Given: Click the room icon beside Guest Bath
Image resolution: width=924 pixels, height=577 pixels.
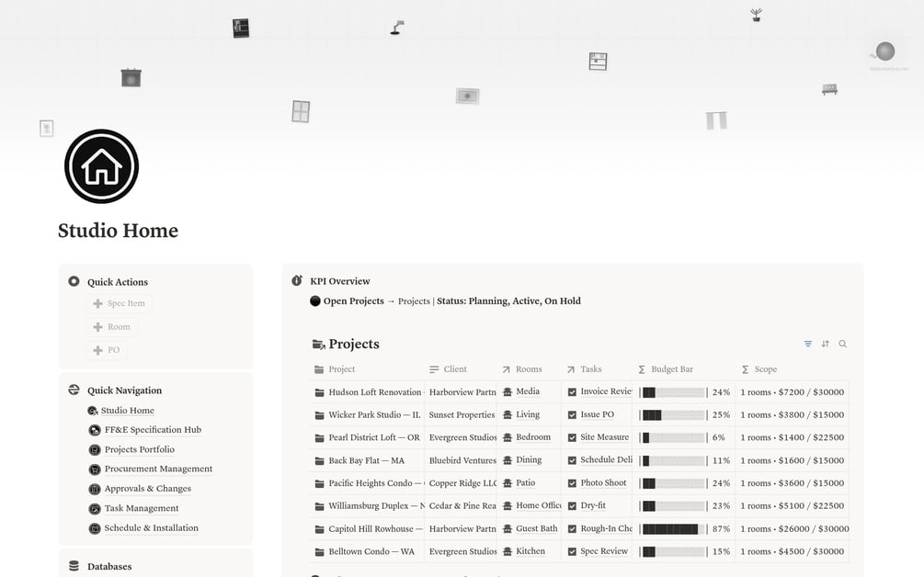Looking at the screenshot, I should pos(508,528).
